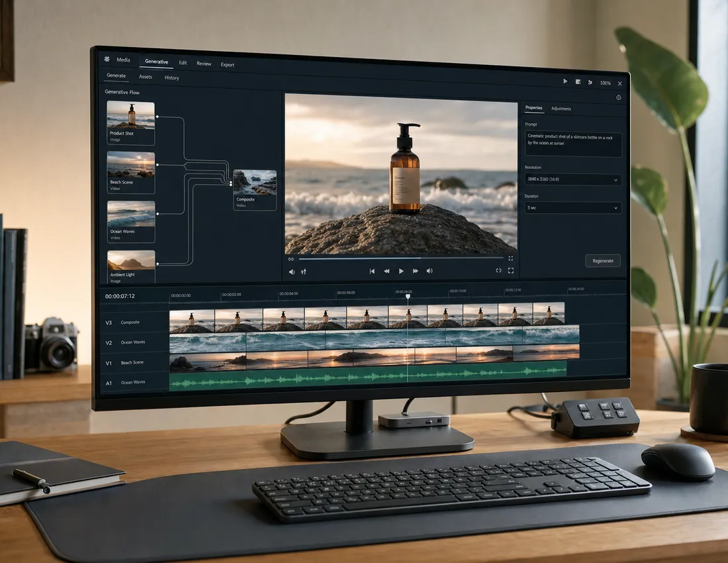Click the Product Shot node output connector
The image size is (728, 563).
point(158,117)
